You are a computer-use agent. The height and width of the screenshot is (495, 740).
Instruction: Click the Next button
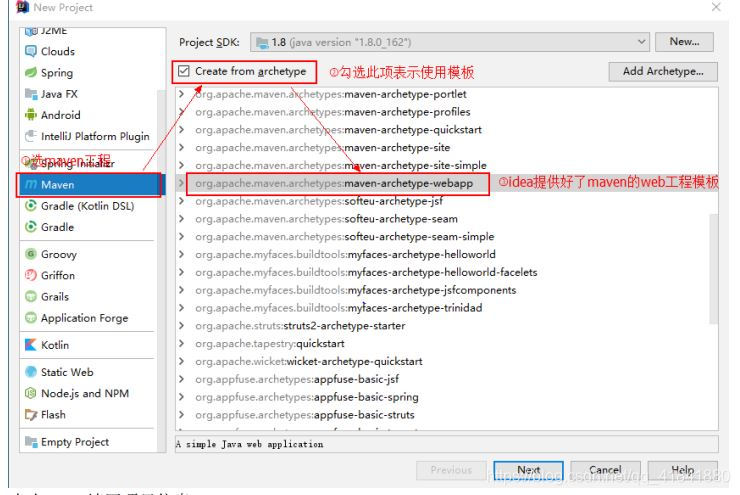click(x=528, y=470)
